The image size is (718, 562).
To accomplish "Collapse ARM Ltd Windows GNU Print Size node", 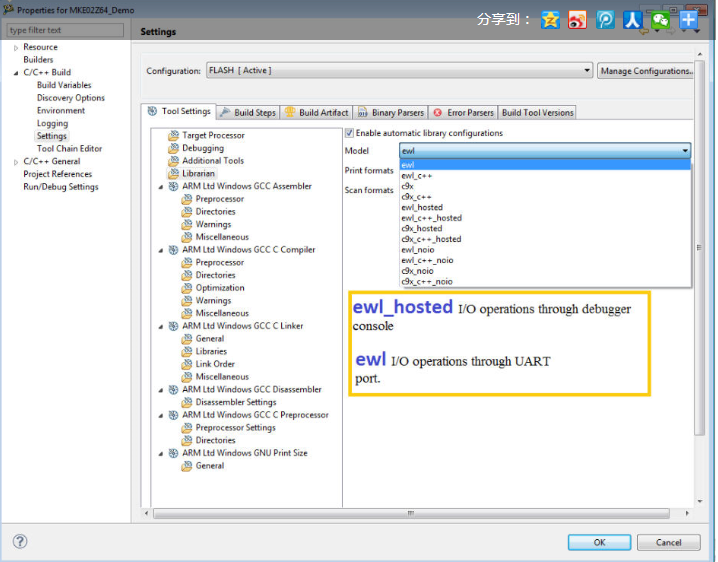I will click(x=161, y=453).
